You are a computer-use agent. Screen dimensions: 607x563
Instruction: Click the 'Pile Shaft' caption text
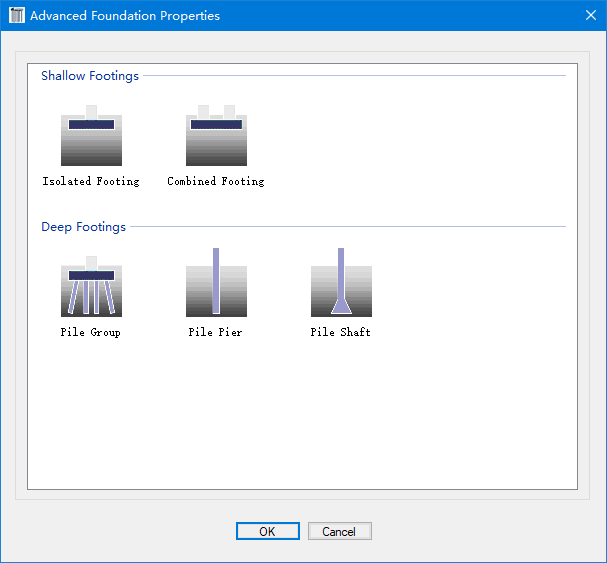point(341,332)
